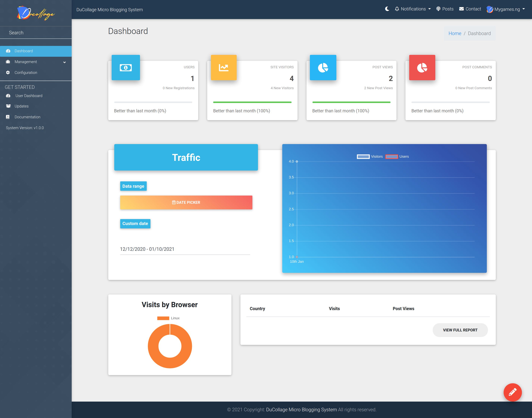Click the Mygames.ng avatar icon
The width and height of the screenshot is (532, 418).
click(x=490, y=9)
